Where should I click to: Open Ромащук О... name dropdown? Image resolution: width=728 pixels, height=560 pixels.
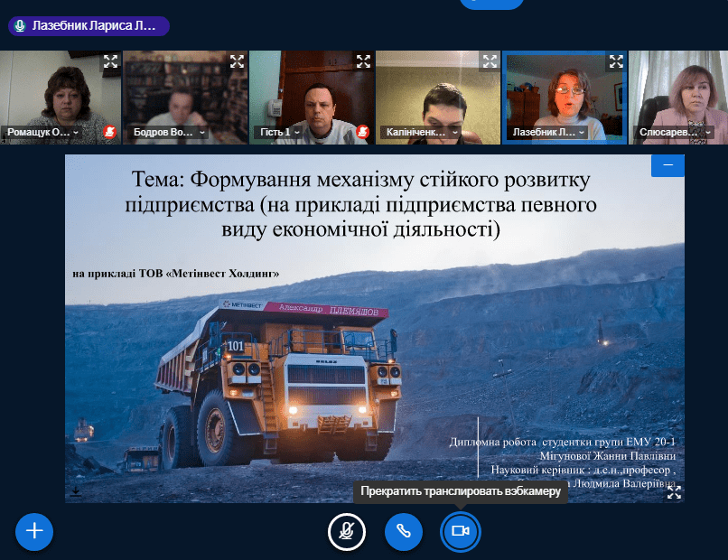pos(42,133)
